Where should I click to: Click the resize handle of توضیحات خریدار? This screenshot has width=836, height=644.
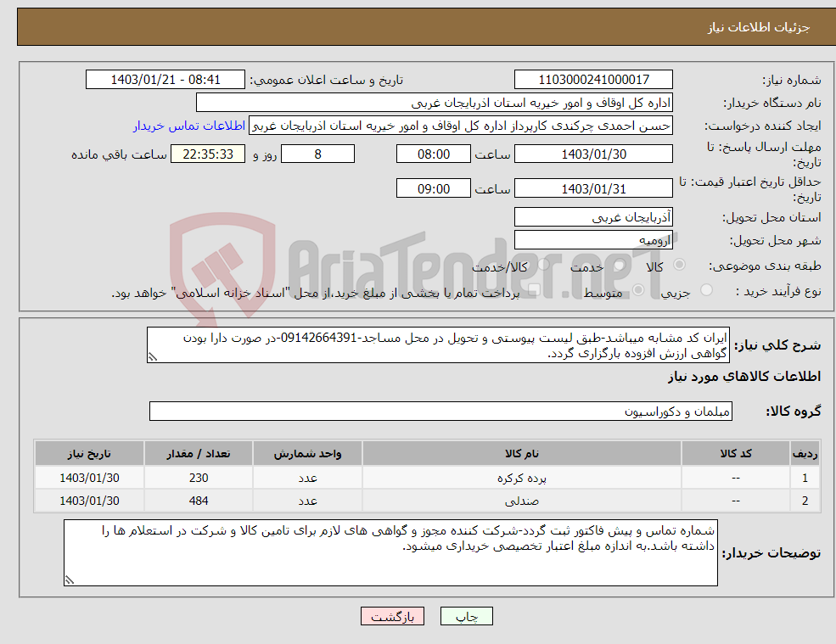click(70, 580)
